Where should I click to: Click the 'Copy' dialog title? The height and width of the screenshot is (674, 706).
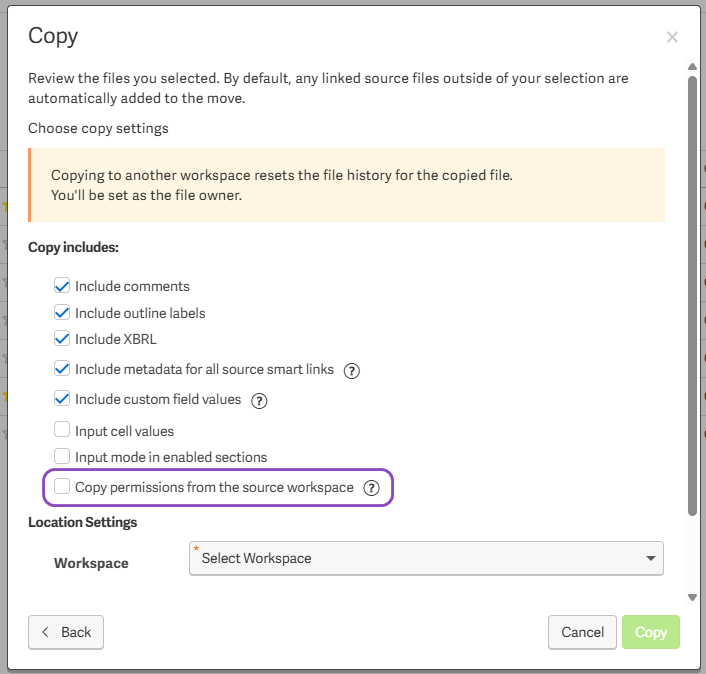[53, 36]
